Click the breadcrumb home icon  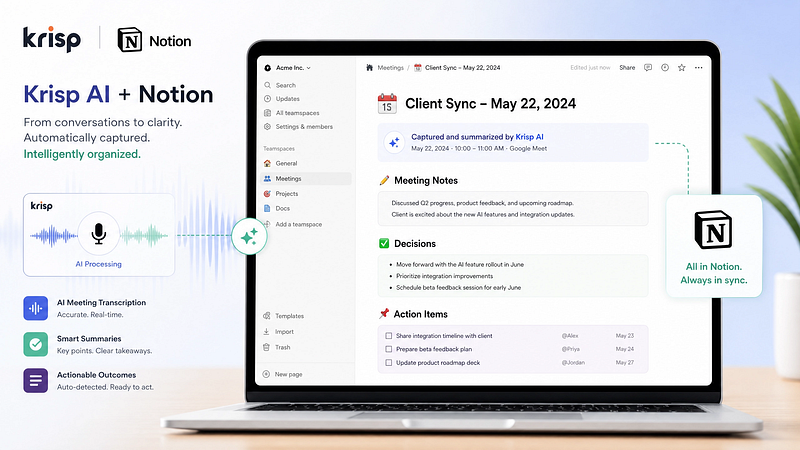pyautogui.click(x=369, y=68)
